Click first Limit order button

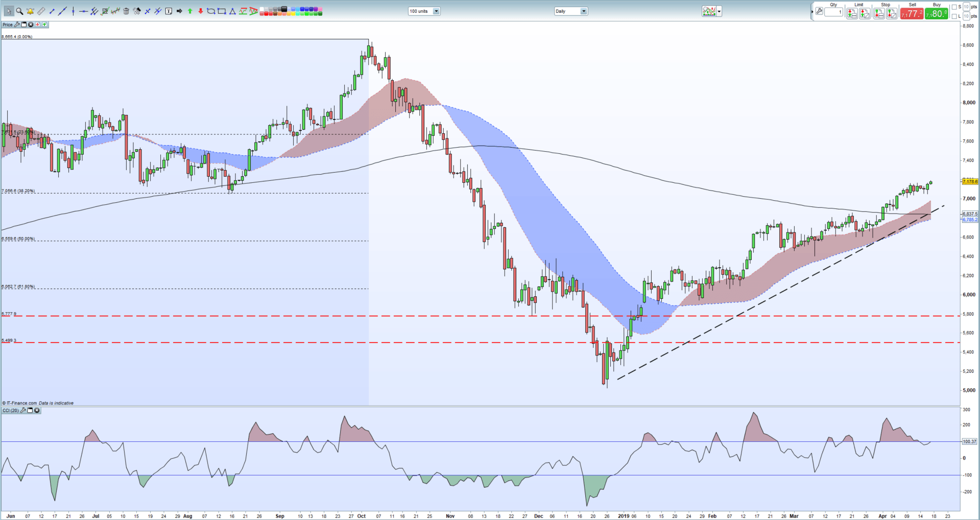click(x=852, y=14)
